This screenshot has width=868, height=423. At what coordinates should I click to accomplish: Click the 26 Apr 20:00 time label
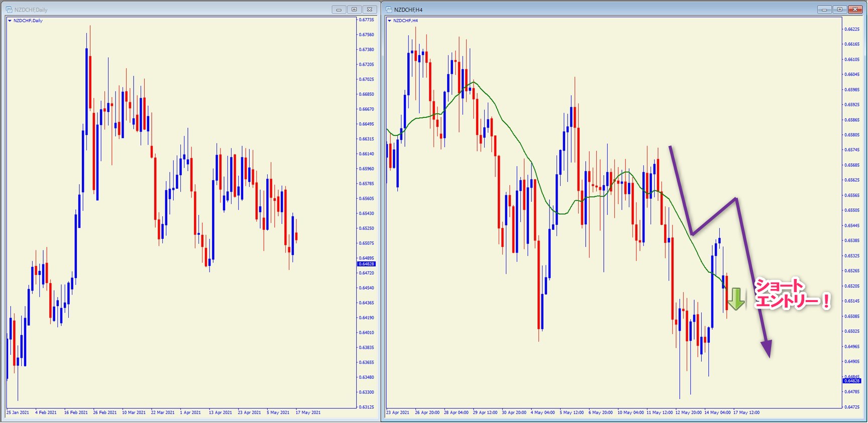[427, 412]
